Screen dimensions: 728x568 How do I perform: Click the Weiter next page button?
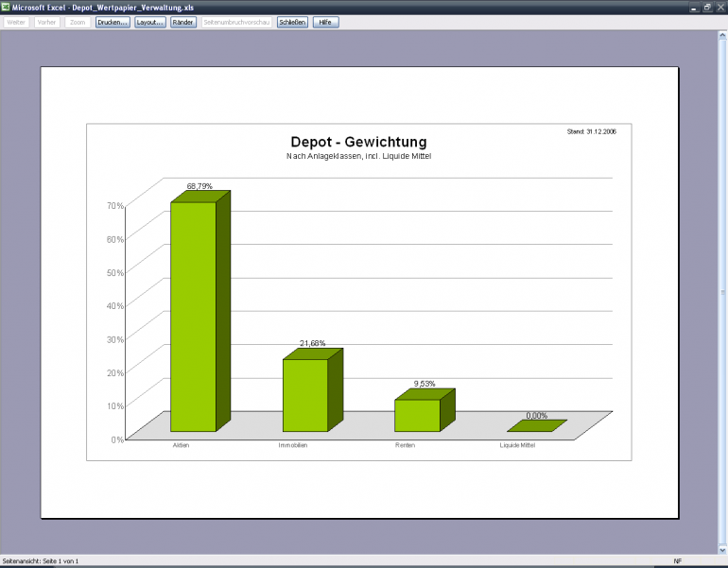(16, 23)
